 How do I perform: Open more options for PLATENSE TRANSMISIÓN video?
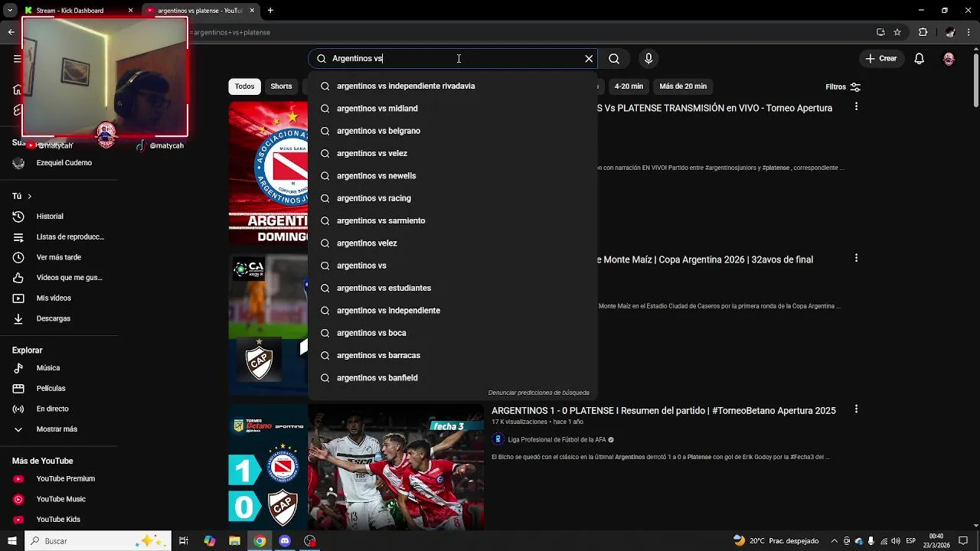click(856, 106)
